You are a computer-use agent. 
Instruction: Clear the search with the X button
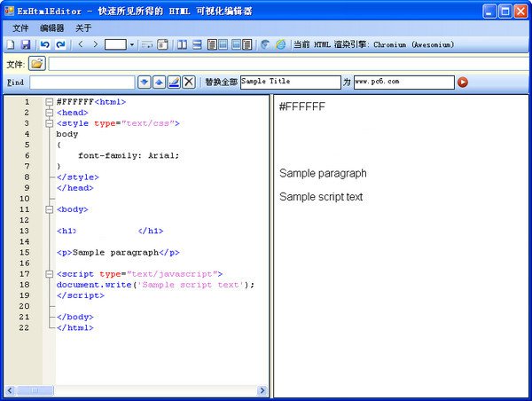(188, 83)
